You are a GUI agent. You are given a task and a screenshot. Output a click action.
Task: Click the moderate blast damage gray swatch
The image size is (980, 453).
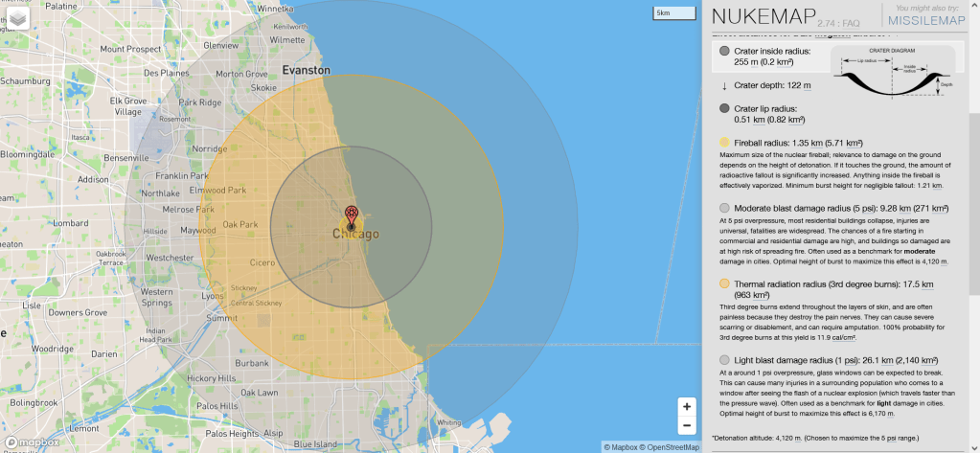point(724,208)
